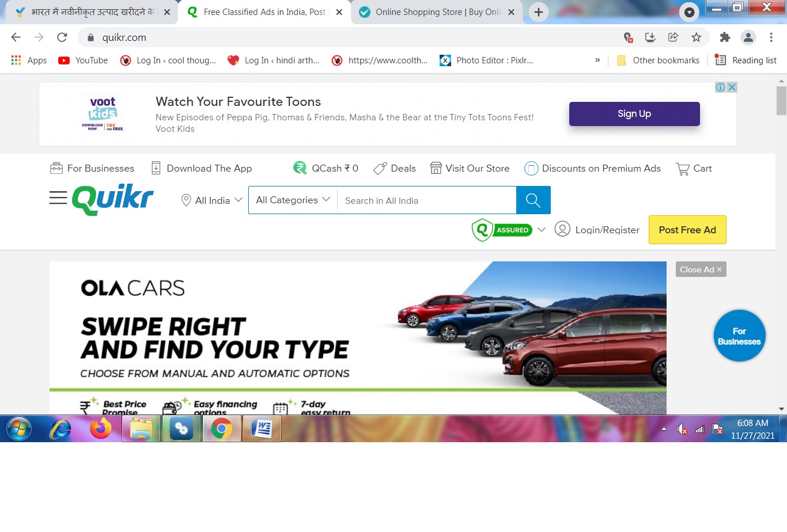Click the site blocked popup icon

click(628, 37)
